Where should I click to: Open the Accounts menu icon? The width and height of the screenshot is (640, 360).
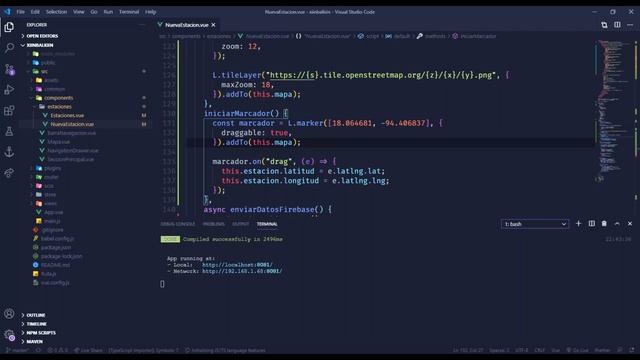pos(9,313)
